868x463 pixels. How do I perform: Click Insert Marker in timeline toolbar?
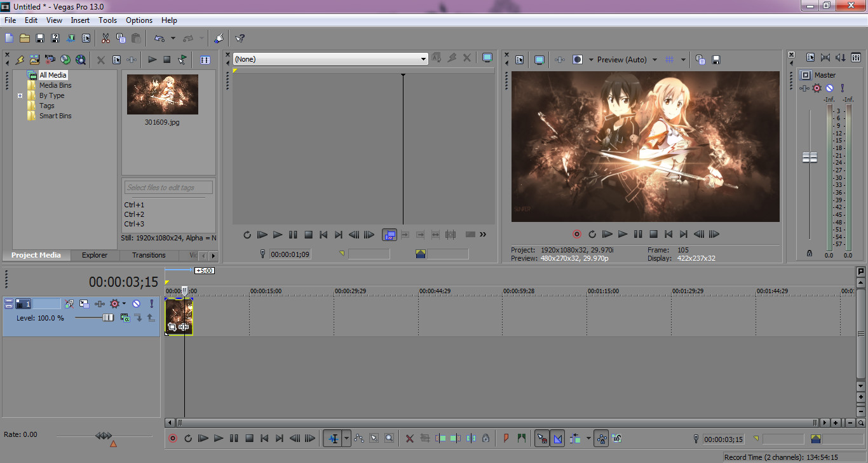(506, 438)
